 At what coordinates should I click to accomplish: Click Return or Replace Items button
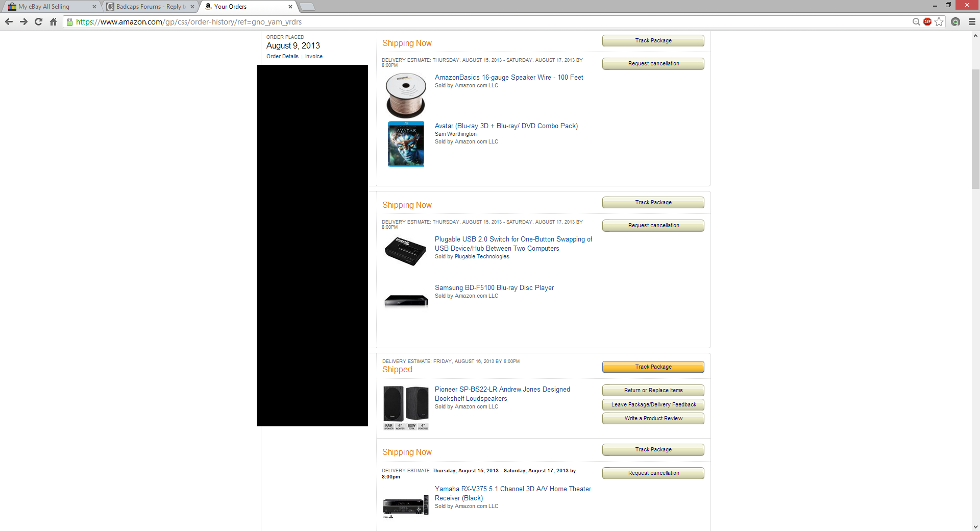click(x=653, y=391)
